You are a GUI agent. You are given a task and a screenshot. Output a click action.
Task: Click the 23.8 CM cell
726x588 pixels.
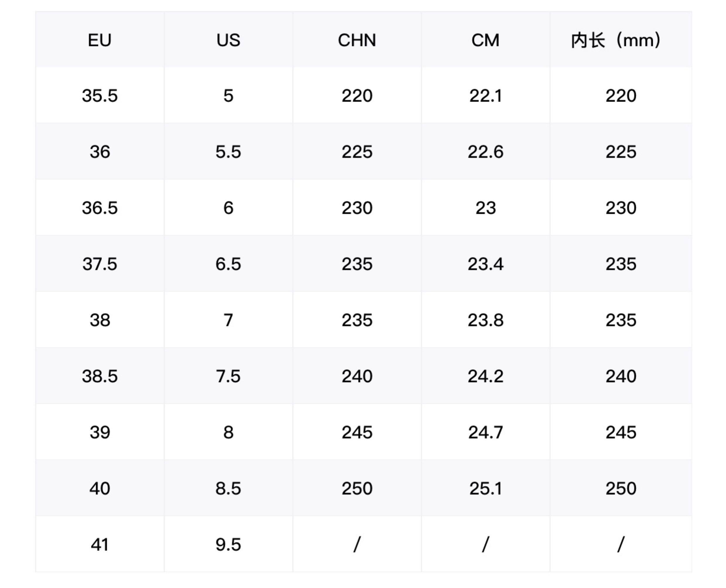click(485, 320)
